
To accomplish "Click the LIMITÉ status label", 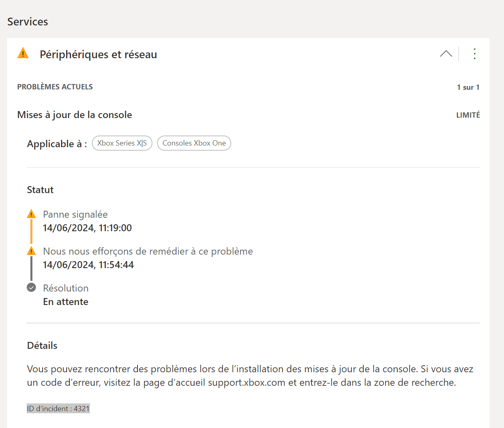I will (468, 115).
